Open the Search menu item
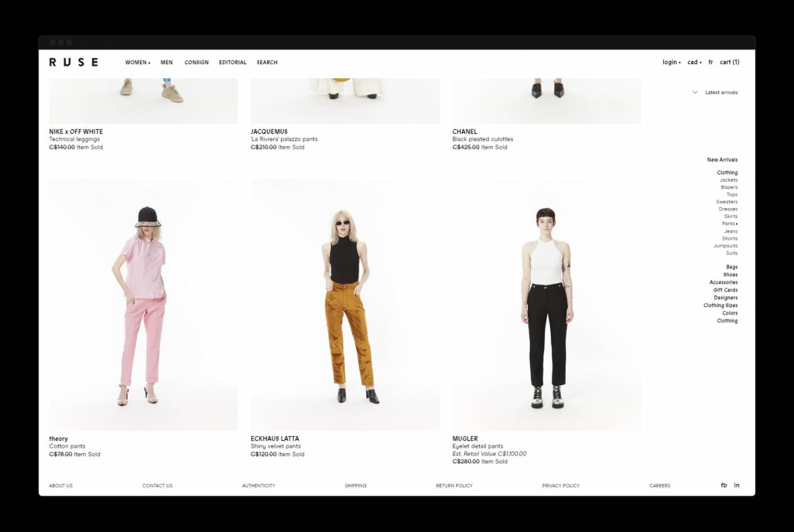The image size is (794, 532). [x=267, y=62]
